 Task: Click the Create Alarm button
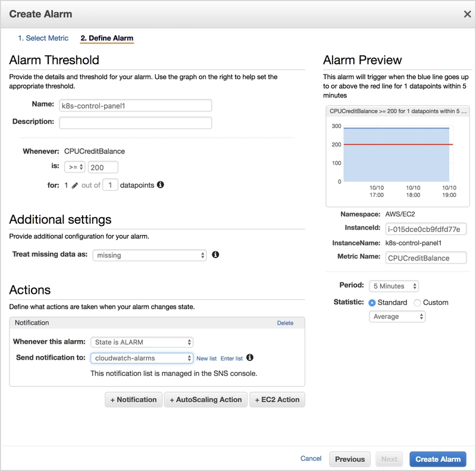[x=438, y=459]
